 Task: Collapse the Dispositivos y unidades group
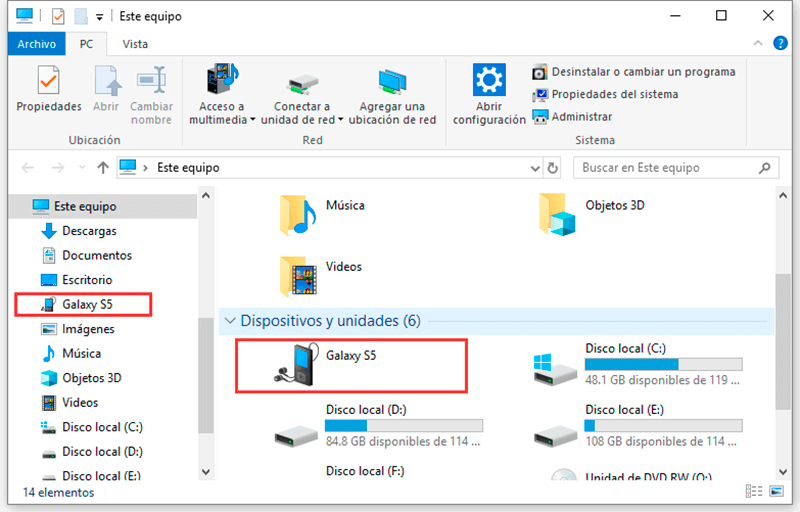click(230, 321)
